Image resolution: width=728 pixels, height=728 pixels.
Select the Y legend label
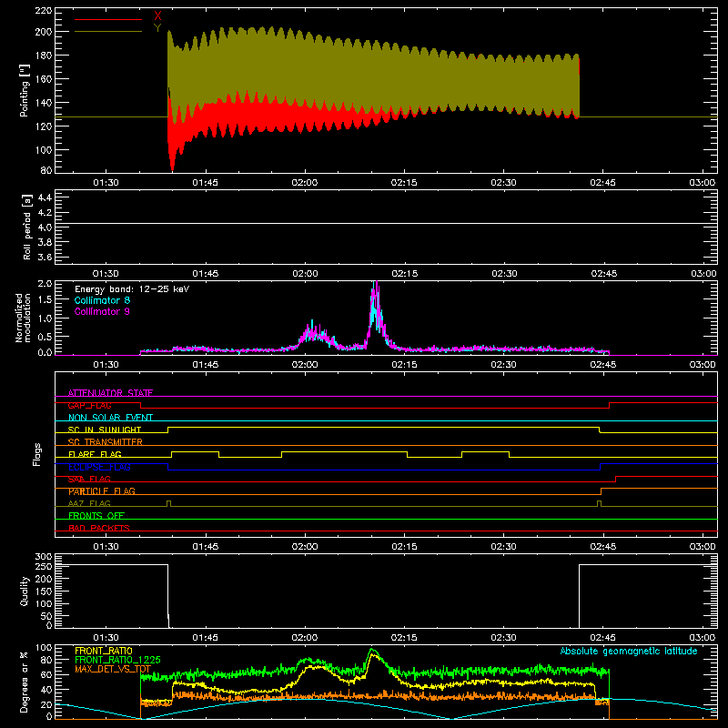pyautogui.click(x=157, y=28)
